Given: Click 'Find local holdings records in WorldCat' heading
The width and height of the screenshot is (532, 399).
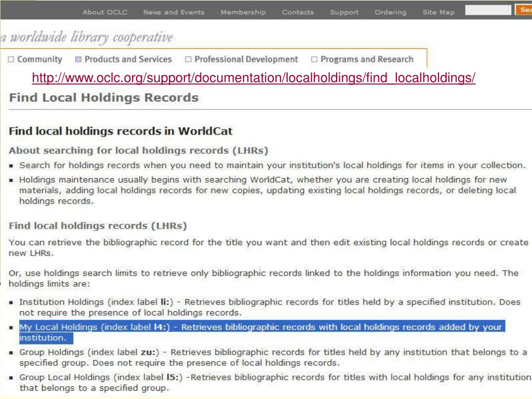Looking at the screenshot, I should [121, 131].
